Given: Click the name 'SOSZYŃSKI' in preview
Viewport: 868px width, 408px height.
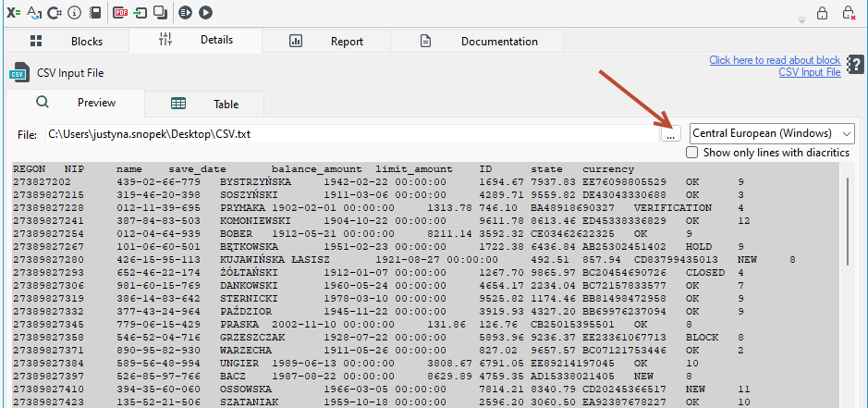Looking at the screenshot, I should coord(249,195).
